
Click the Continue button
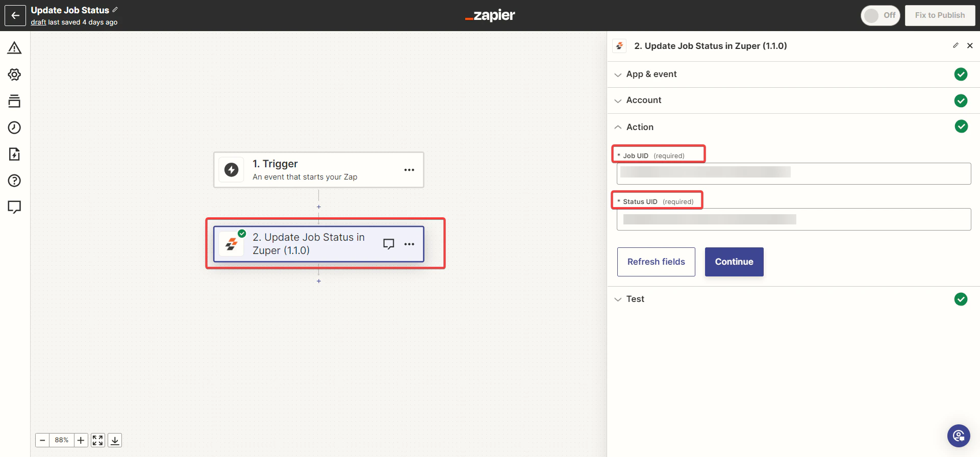point(734,262)
